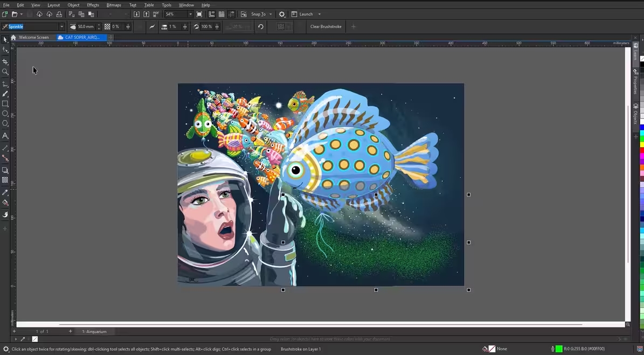The image size is (644, 355).
Task: Toggle show guidelines button
Action: tap(230, 14)
